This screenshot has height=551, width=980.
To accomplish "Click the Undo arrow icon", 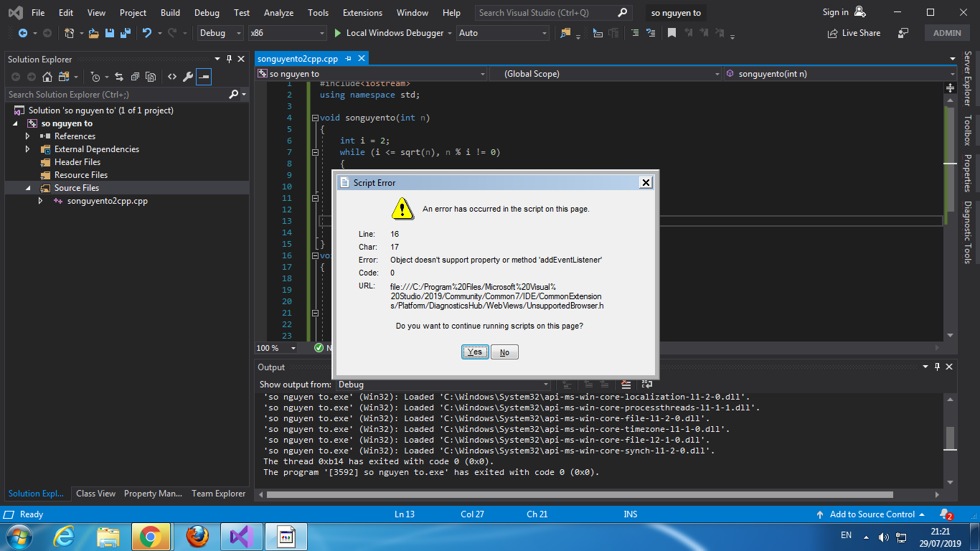I will coord(147,33).
